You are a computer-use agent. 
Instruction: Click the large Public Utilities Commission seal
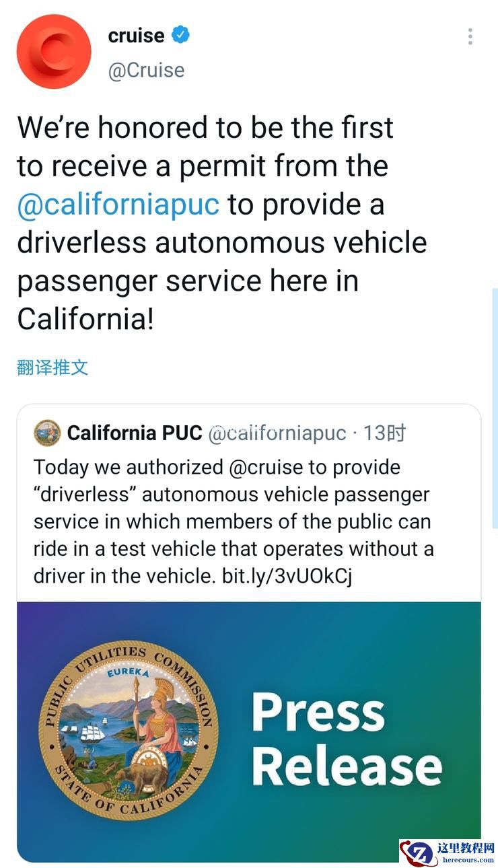128,730
